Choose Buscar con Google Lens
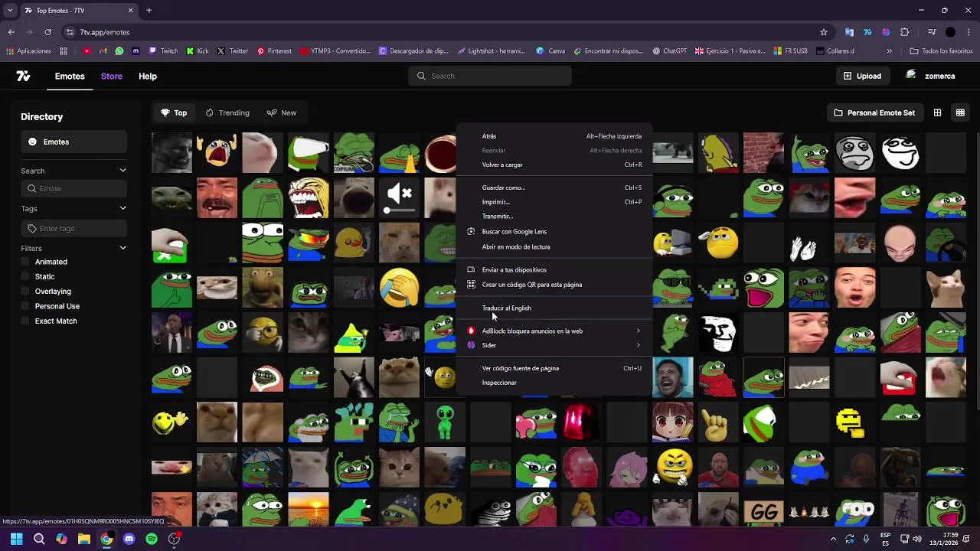This screenshot has height=551, width=980. 554,231
